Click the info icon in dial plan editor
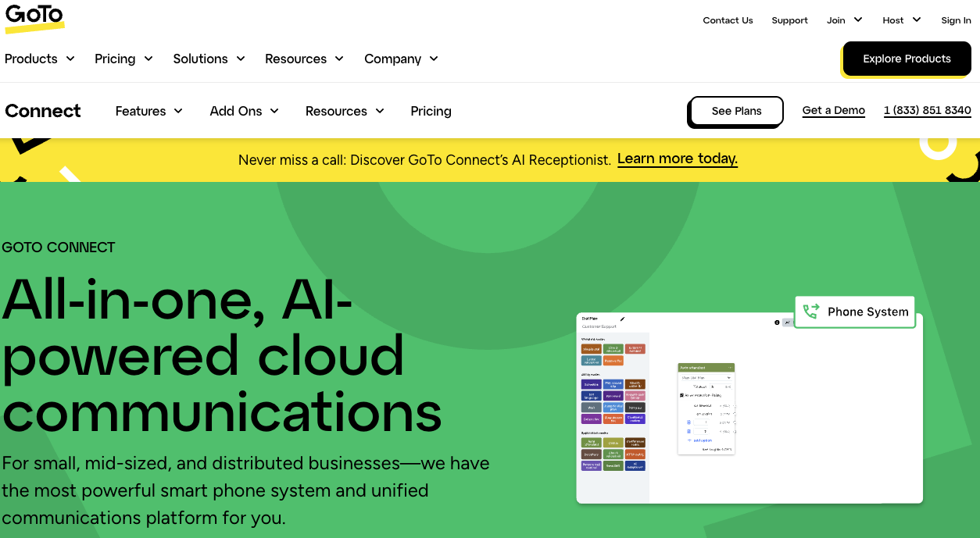Image resolution: width=980 pixels, height=538 pixels. 777,322
